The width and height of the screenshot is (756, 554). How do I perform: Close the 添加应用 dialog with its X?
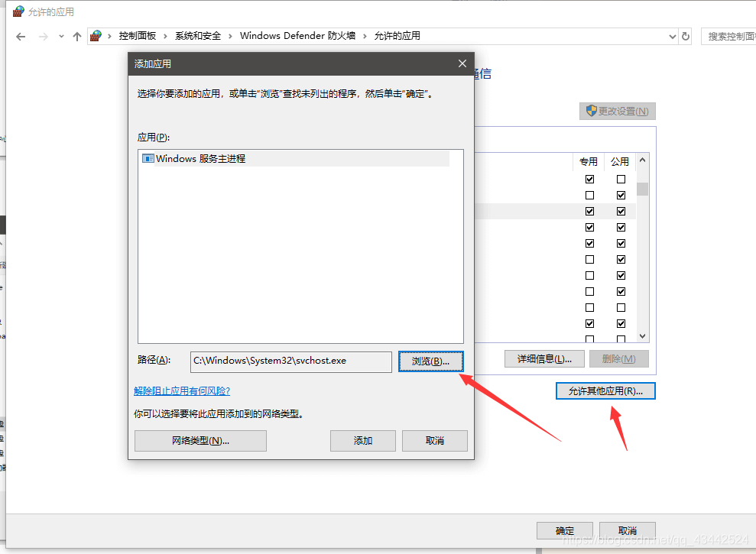coord(462,63)
